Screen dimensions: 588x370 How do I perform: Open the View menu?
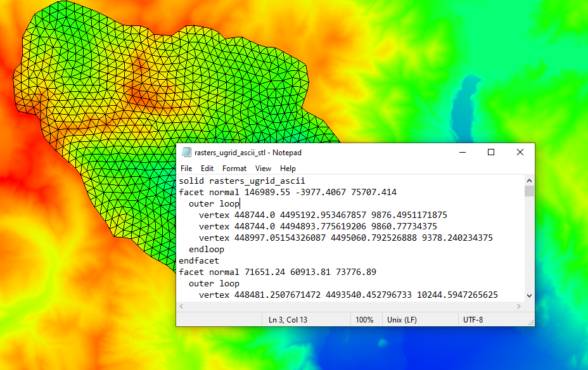tap(263, 168)
